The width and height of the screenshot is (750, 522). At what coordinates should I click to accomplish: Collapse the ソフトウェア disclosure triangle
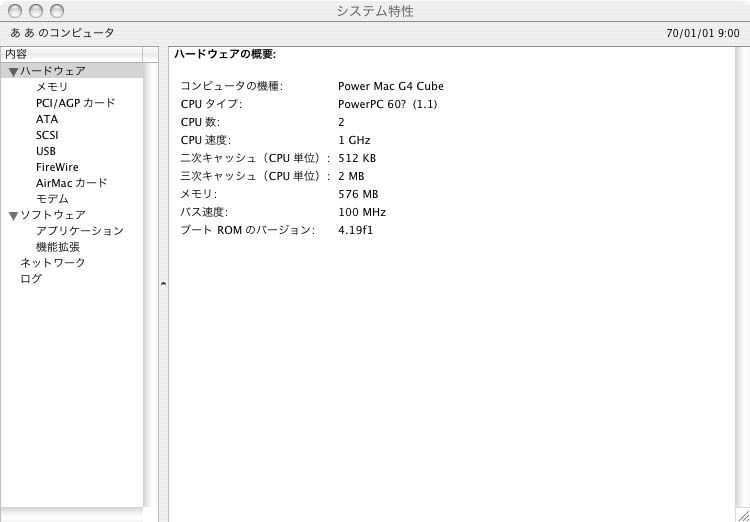tap(13, 216)
